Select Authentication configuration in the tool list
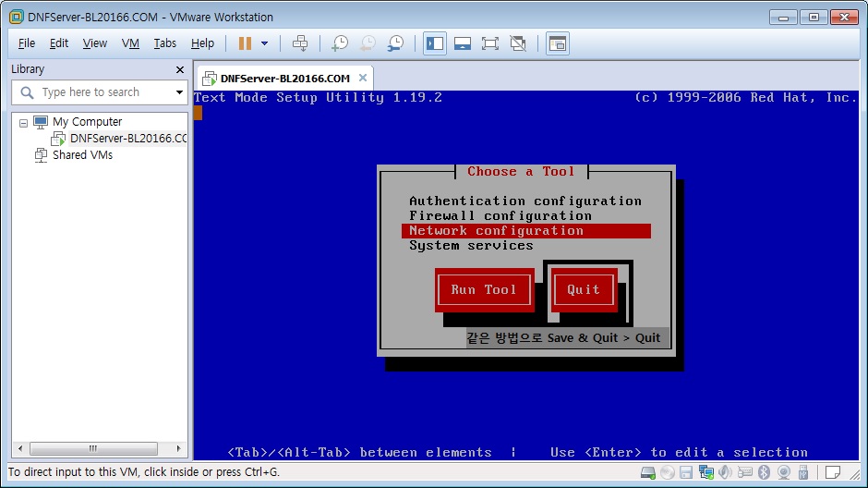Image resolution: width=868 pixels, height=488 pixels. pos(525,201)
